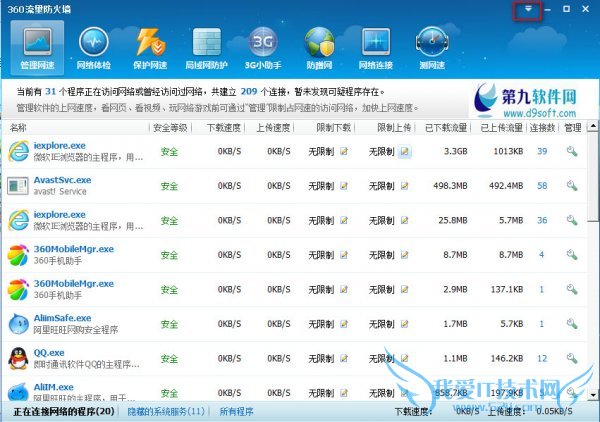Edit download limit for iexplore.exe with 39 connections
Image resolution: width=600 pixels, height=422 pixels.
click(344, 152)
